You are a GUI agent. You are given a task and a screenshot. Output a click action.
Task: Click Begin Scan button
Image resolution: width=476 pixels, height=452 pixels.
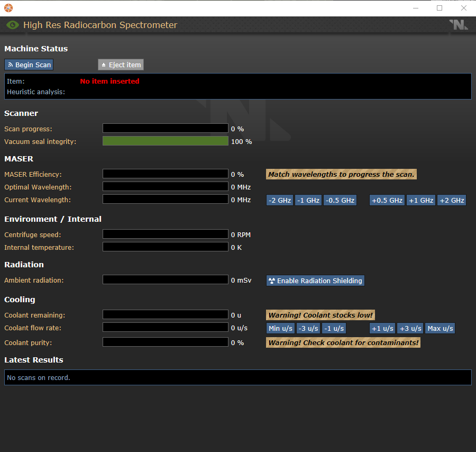pyautogui.click(x=29, y=65)
